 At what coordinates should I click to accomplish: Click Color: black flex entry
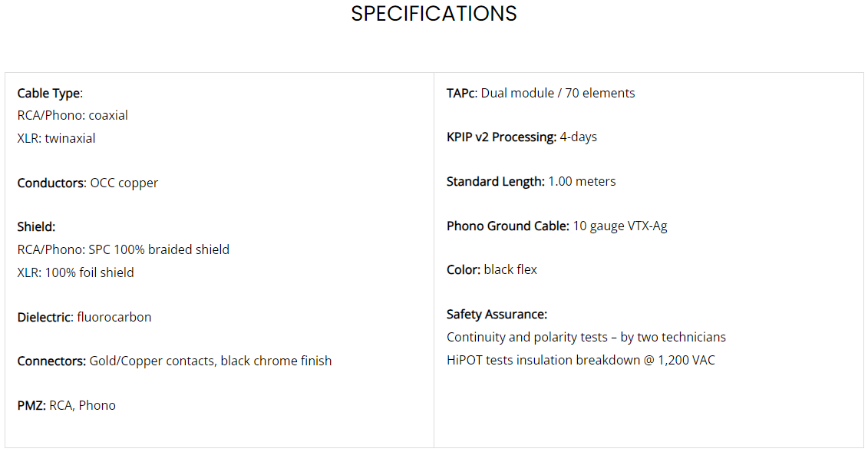[492, 269]
